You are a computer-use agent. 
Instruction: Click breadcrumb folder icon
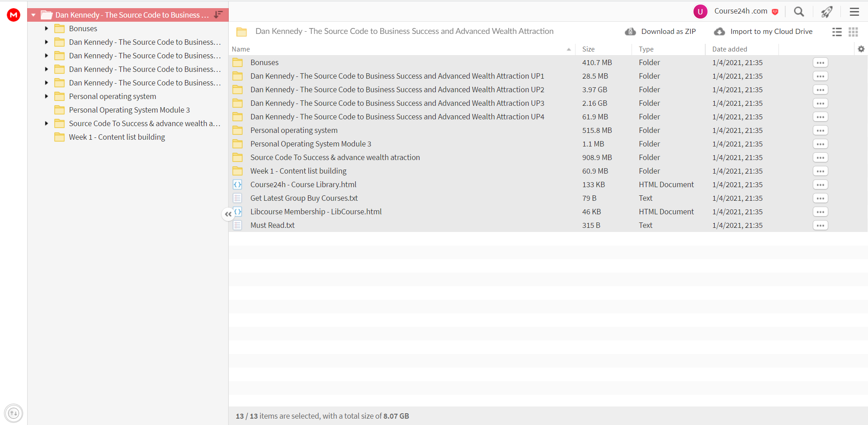click(x=241, y=32)
